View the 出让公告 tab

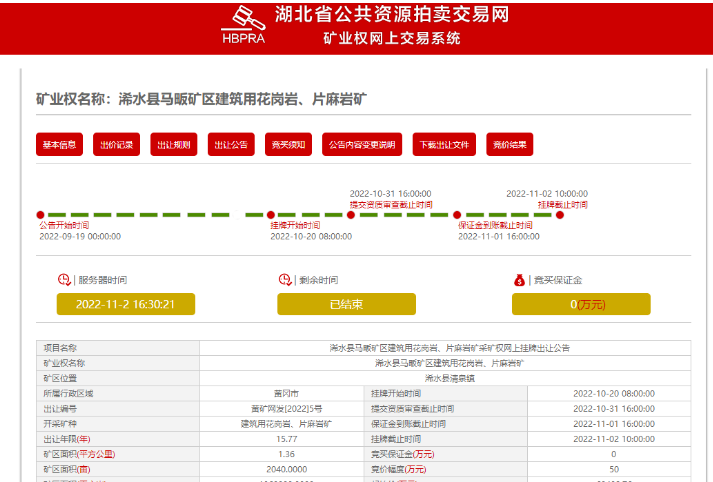231,145
